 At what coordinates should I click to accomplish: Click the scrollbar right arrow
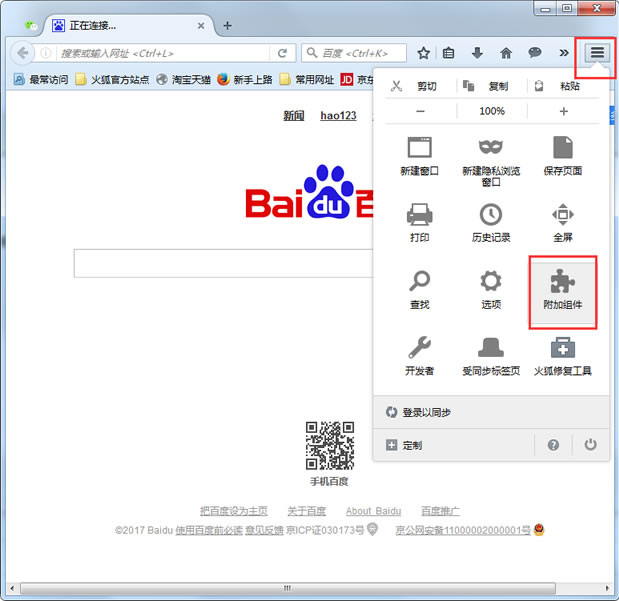pyautogui.click(x=607, y=588)
